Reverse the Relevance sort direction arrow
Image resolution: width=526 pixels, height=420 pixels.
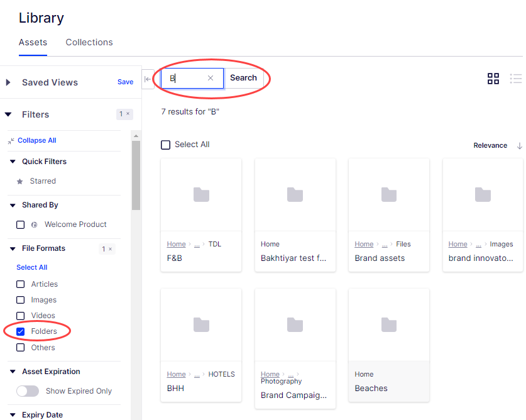(x=519, y=146)
